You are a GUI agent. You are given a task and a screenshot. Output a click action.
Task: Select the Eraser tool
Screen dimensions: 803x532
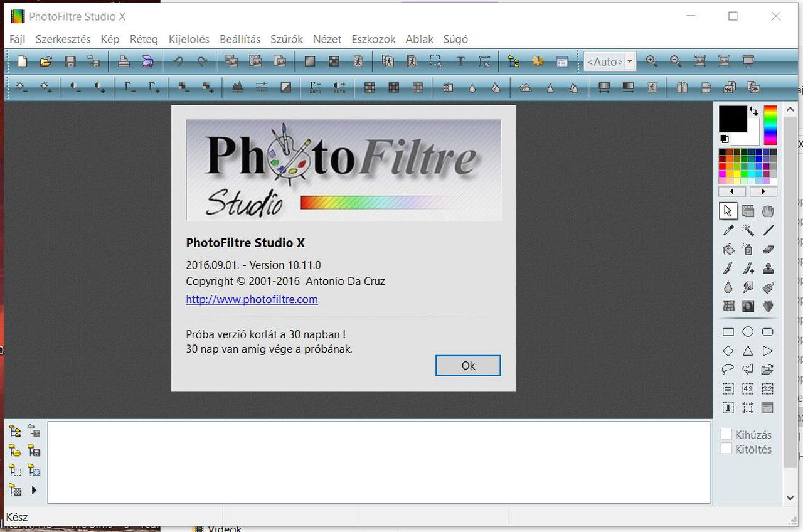[x=767, y=250]
